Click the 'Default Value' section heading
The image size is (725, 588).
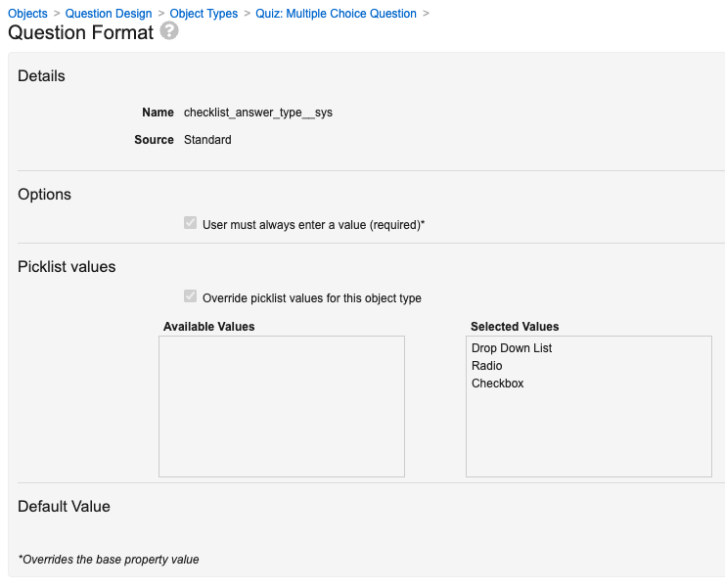pos(65,507)
